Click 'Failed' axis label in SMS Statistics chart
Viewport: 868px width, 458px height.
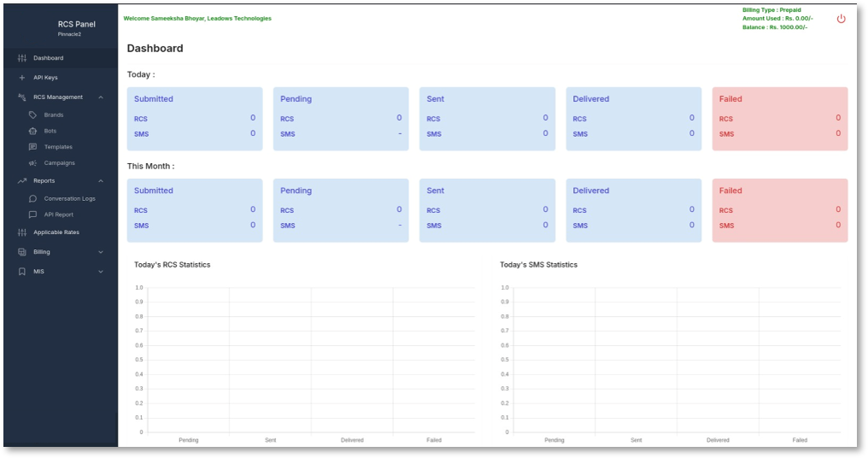[x=800, y=440]
